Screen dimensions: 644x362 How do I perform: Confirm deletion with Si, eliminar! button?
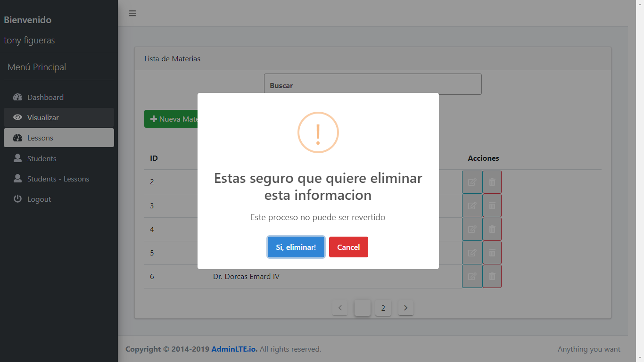(x=296, y=247)
